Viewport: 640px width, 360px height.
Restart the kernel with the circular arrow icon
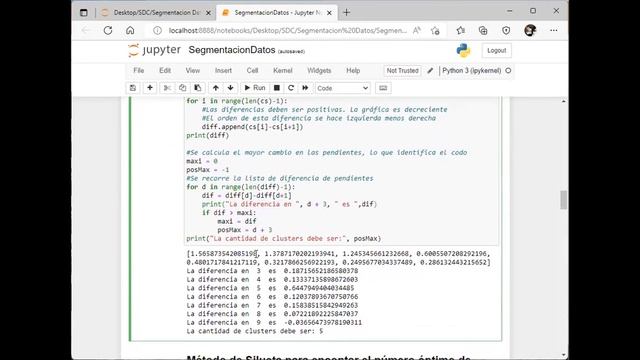pyautogui.click(x=291, y=88)
